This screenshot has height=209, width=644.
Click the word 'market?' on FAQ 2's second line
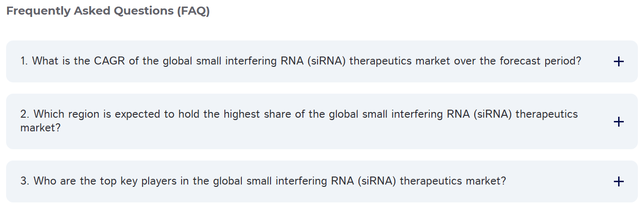[x=40, y=128]
